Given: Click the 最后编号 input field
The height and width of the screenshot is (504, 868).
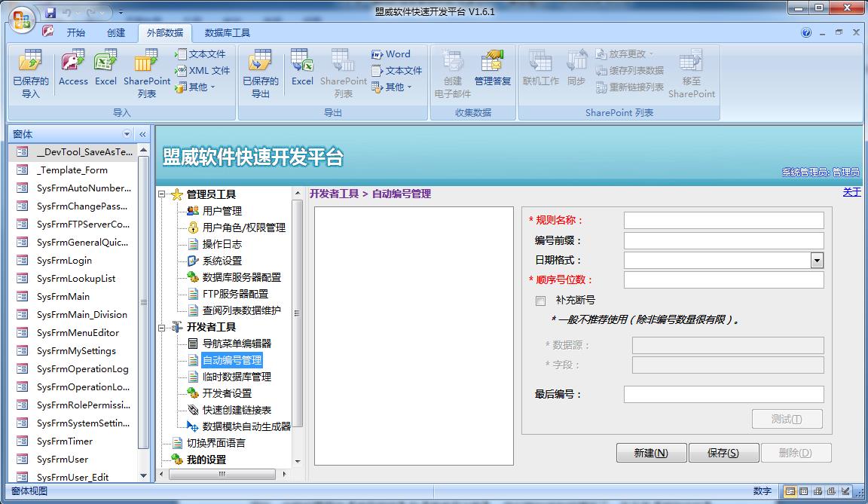Looking at the screenshot, I should (x=723, y=395).
